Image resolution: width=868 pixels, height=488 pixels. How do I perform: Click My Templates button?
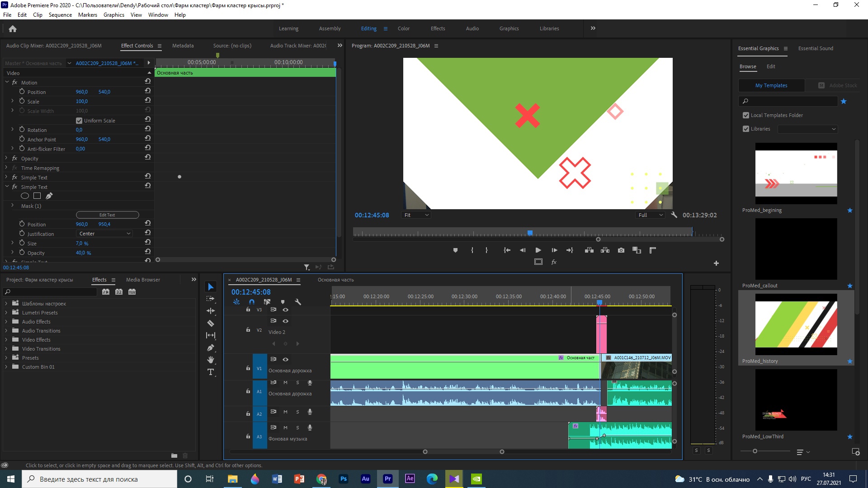(x=771, y=85)
